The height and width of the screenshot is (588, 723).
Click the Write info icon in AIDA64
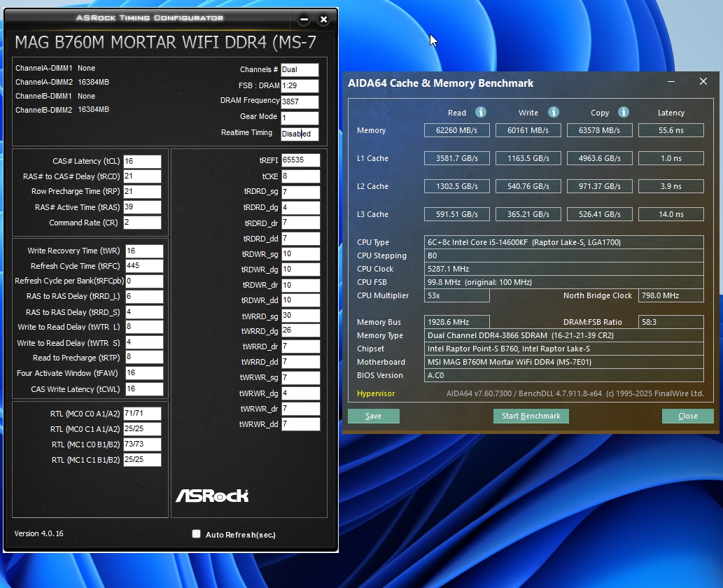[554, 112]
